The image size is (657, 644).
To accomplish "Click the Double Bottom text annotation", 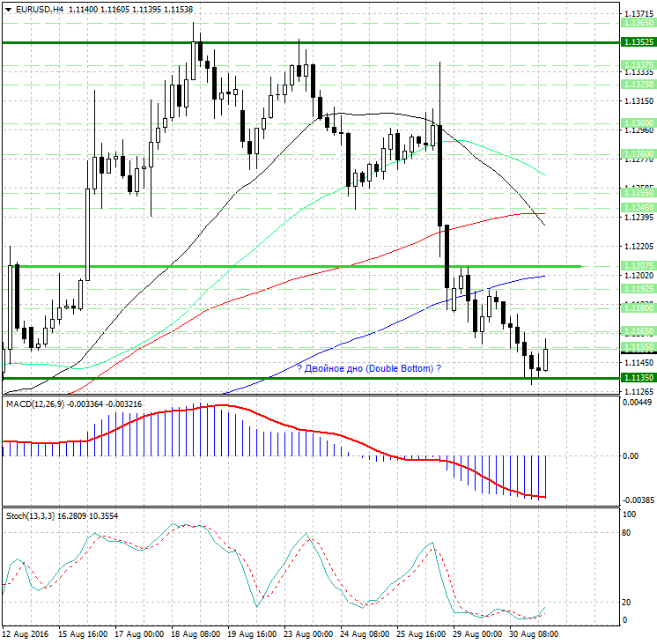I will tap(368, 367).
